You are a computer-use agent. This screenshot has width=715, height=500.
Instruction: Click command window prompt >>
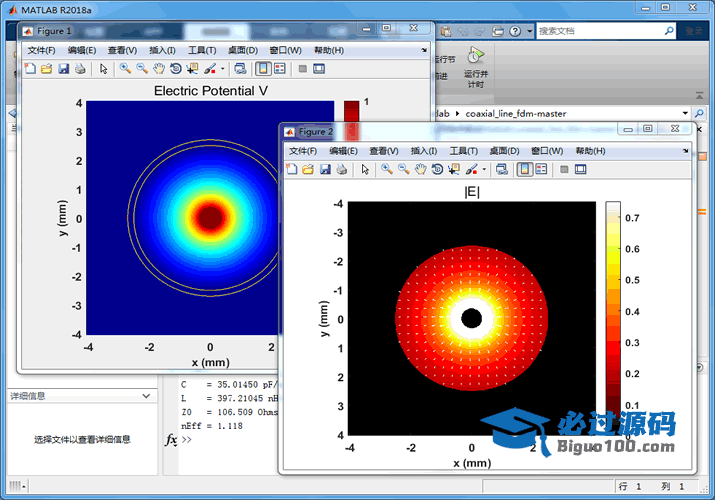[187, 440]
